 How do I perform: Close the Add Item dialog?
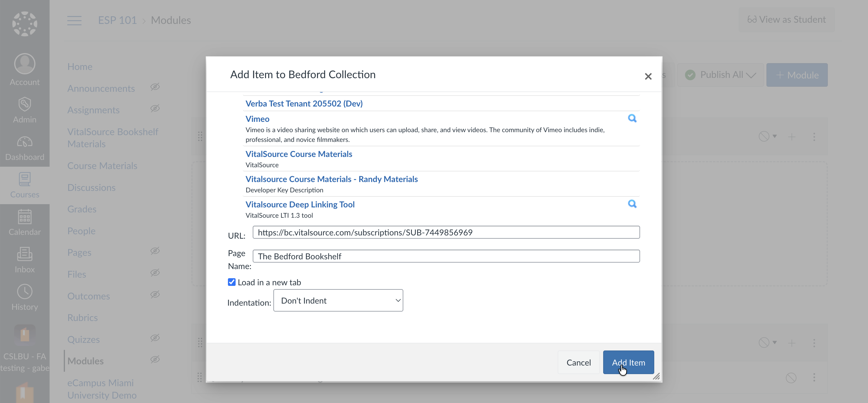click(x=648, y=76)
